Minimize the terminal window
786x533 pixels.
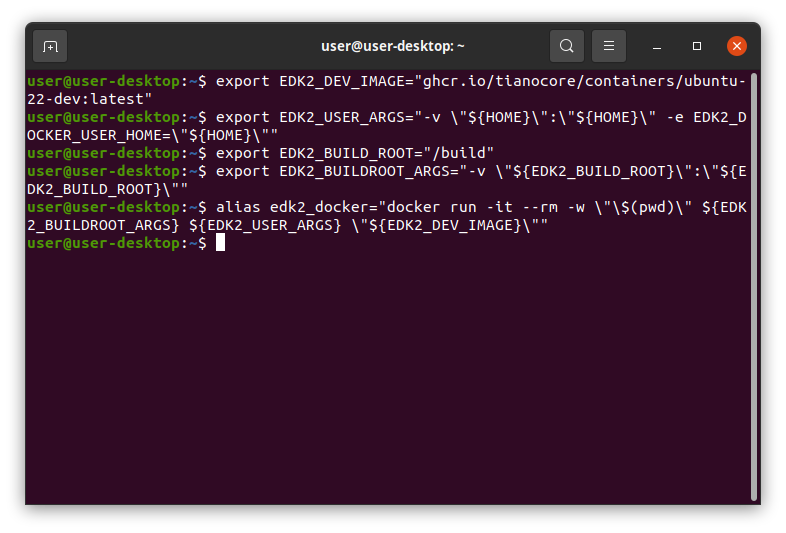tap(657, 46)
